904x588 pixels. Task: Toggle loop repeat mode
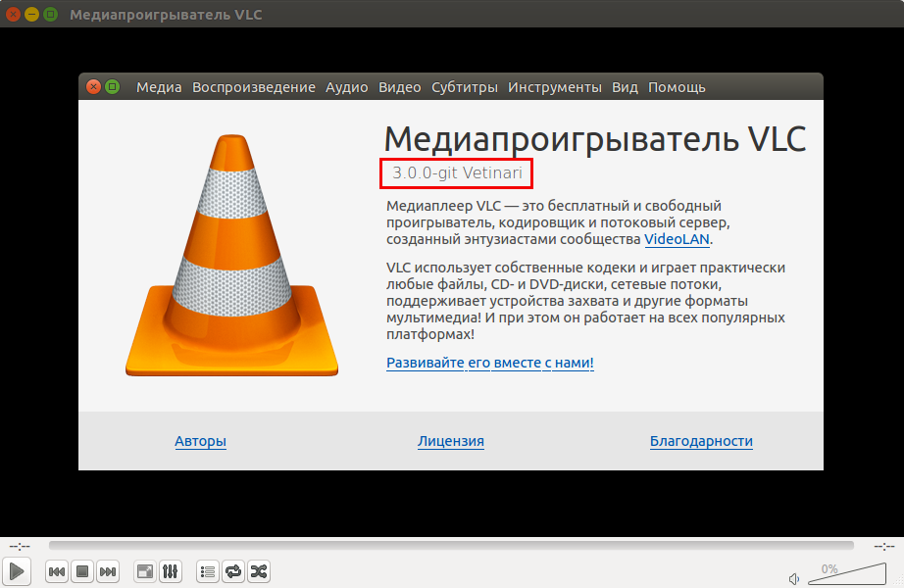pos(233,571)
